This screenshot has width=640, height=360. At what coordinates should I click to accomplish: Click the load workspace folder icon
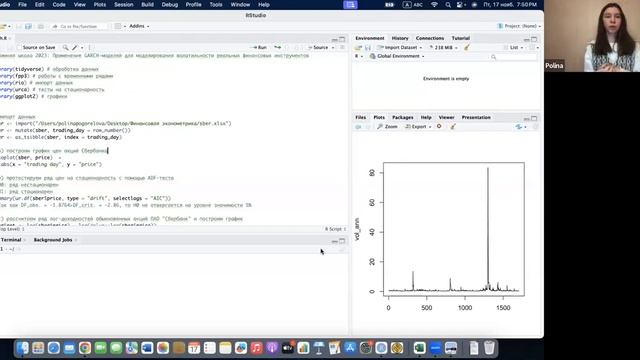tap(358, 48)
